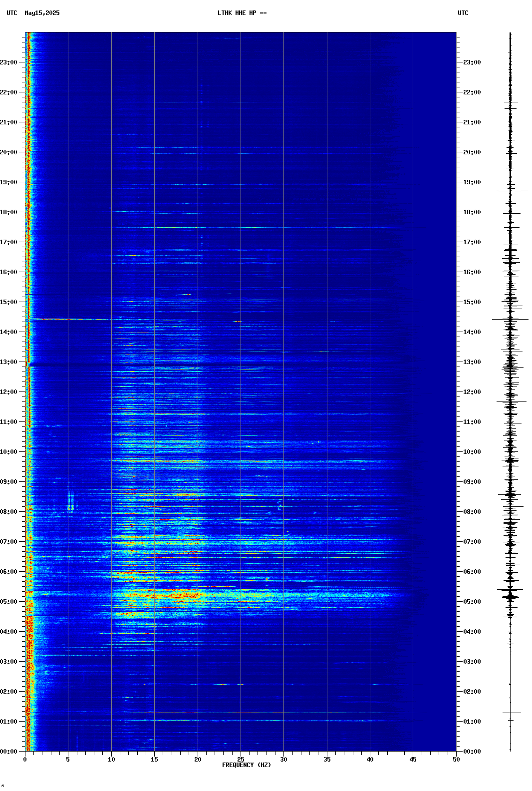The height and width of the screenshot is (791, 532).
Task: Click 23:00 on the right time axis
Action: click(472, 62)
